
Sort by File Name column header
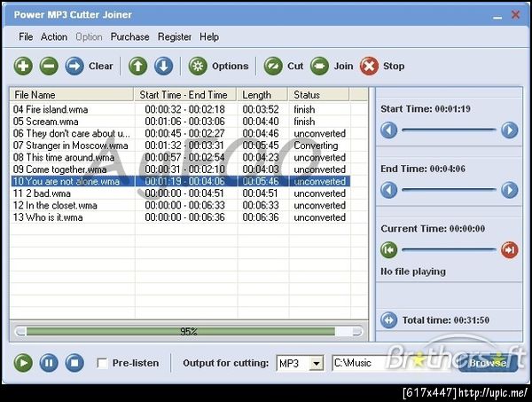(72, 95)
